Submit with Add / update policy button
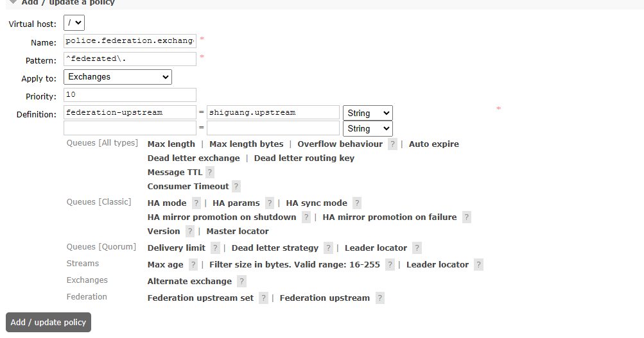 point(48,323)
